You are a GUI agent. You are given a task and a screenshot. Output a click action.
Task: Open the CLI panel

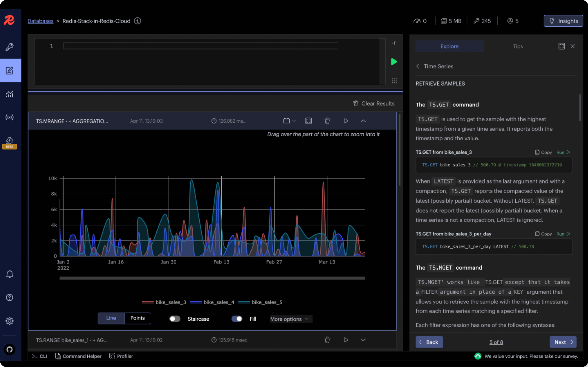pyautogui.click(x=39, y=356)
